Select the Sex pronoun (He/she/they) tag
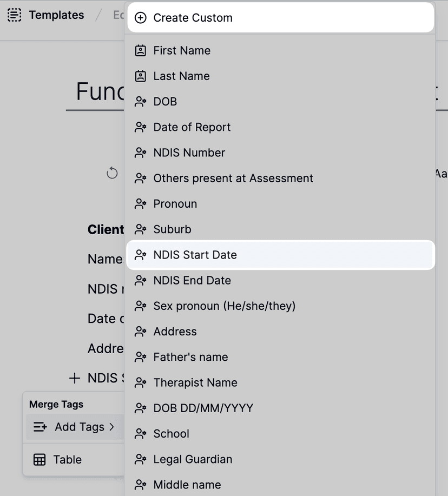 pyautogui.click(x=225, y=306)
